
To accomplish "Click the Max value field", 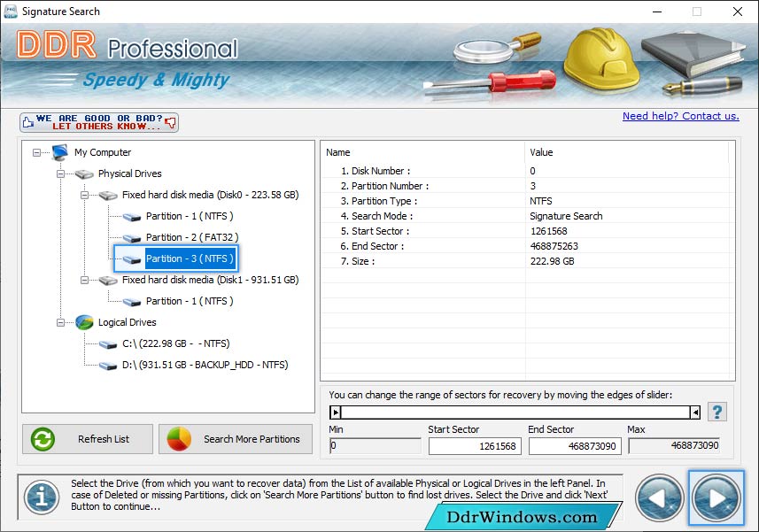I will pos(674,445).
